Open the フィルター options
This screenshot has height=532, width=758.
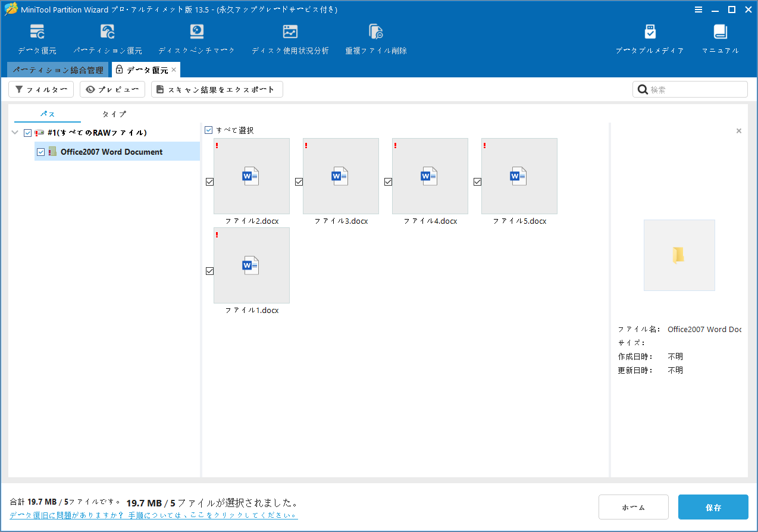point(40,89)
